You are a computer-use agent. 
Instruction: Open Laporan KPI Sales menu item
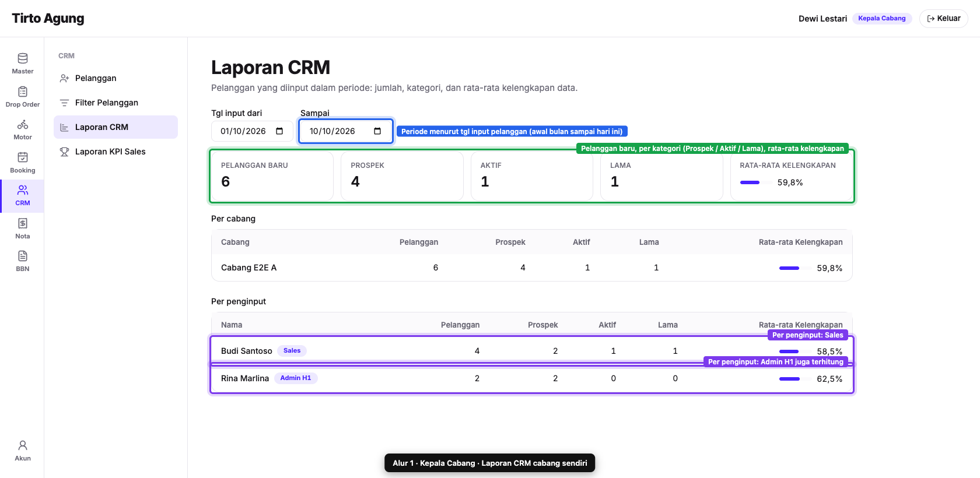116,152
